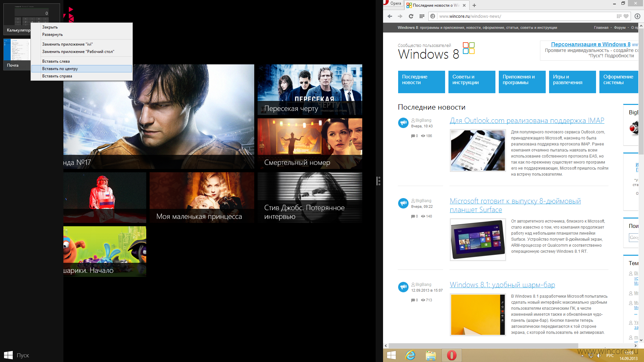644x362 pixels.
Task: Click the Outlook.com article phone image
Action: (x=478, y=150)
